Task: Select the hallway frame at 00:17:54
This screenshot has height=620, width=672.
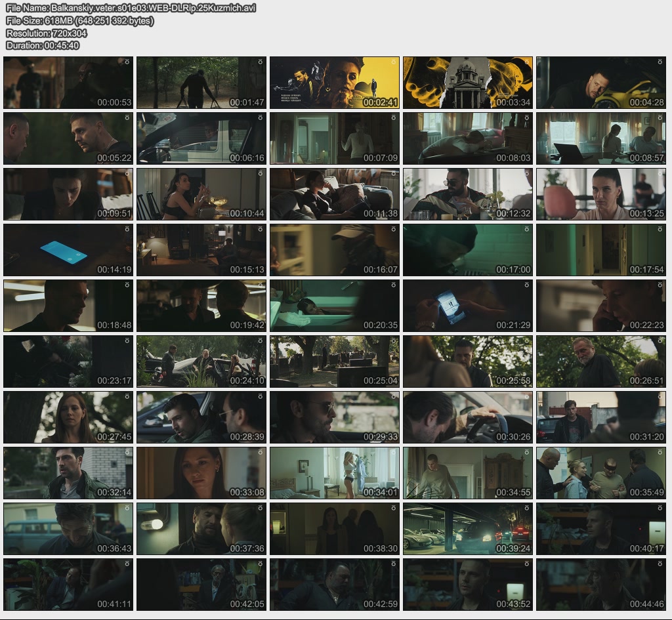Action: [x=601, y=250]
